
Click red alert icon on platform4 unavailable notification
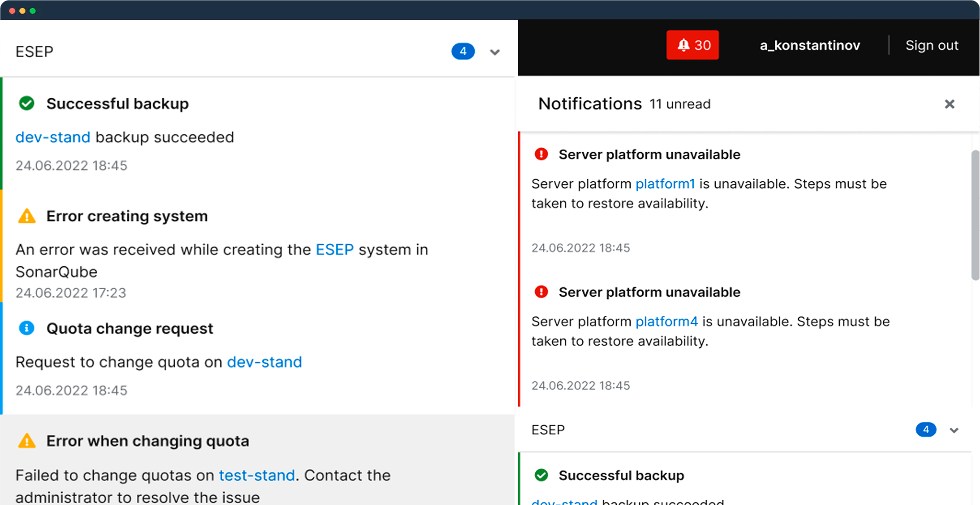click(541, 292)
